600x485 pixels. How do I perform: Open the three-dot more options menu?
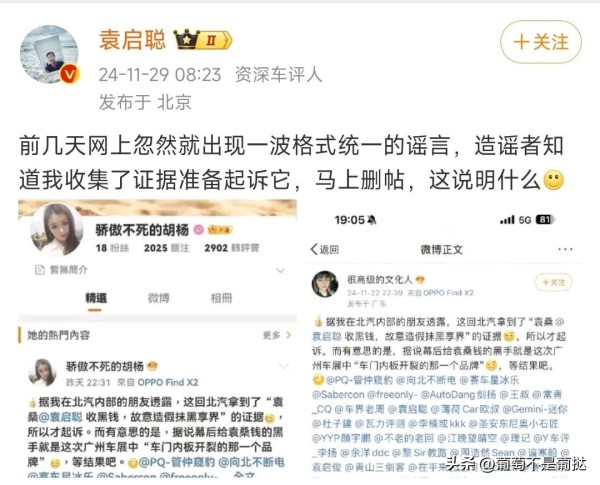pos(565,249)
